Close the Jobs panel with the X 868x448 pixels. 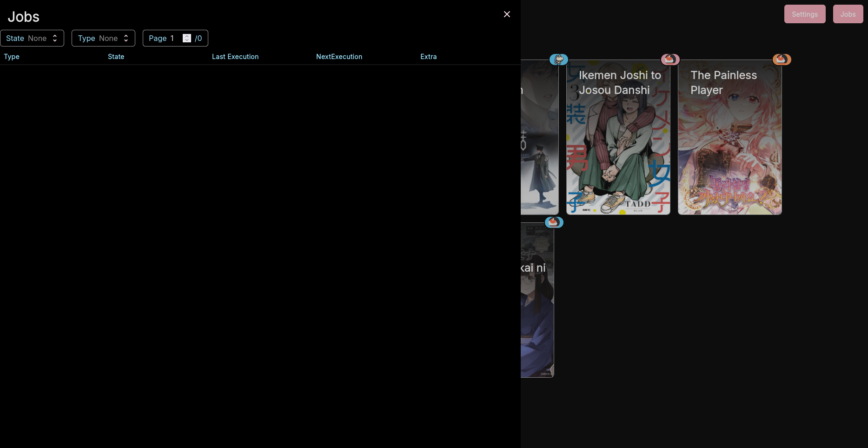pyautogui.click(x=507, y=14)
